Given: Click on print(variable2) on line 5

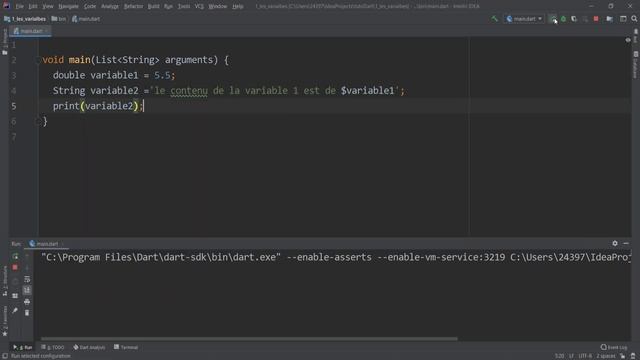Looking at the screenshot, I should 96,106.
